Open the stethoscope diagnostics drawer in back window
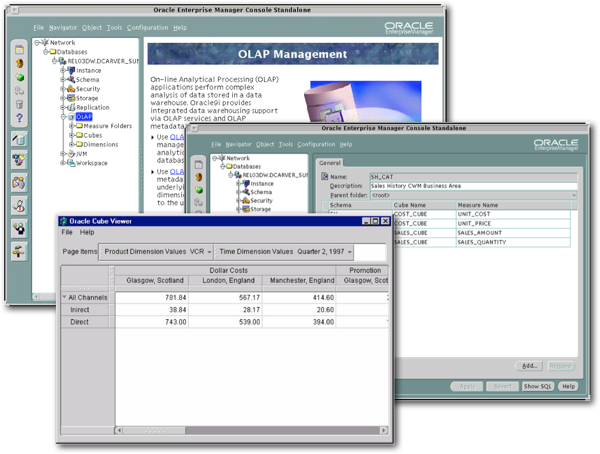Image resolution: width=600 pixels, height=454 pixels. coord(19,206)
